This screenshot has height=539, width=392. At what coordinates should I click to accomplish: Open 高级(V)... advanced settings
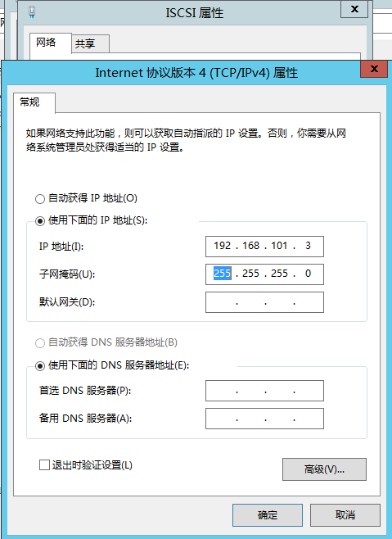[x=324, y=469]
